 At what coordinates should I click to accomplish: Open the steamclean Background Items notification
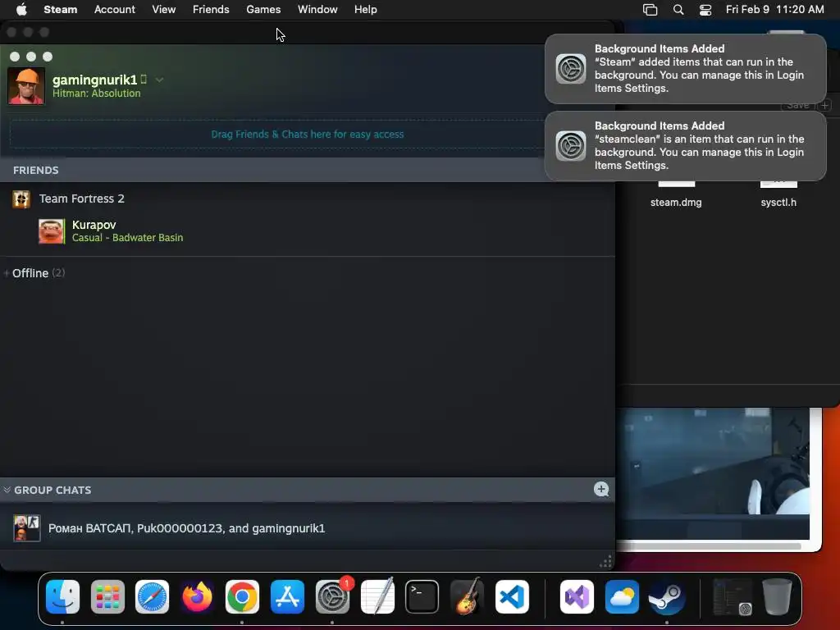[x=685, y=146]
